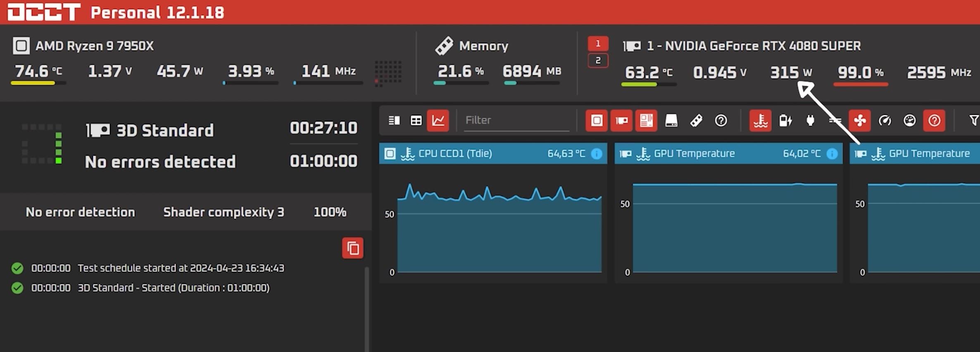Toggle the motherboard sensor filter icon
980x352 pixels.
646,121
